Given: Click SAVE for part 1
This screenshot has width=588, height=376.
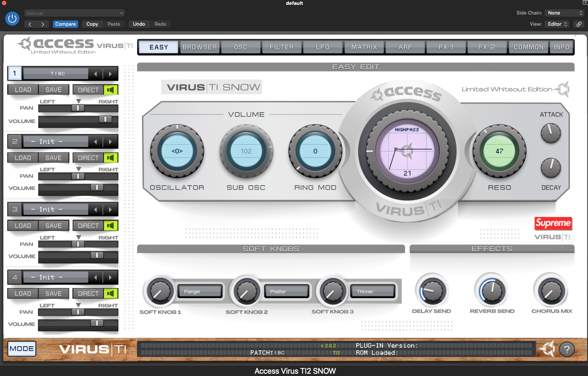Looking at the screenshot, I should (x=54, y=90).
